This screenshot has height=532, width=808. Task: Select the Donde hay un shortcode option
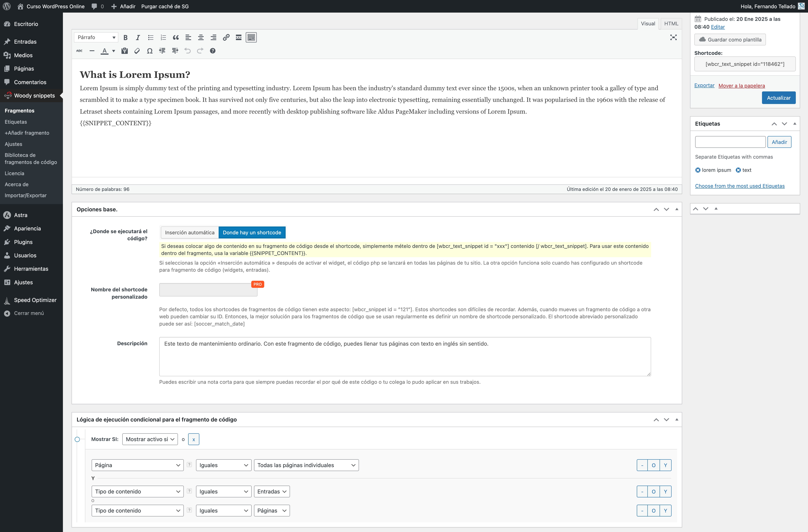coord(252,233)
